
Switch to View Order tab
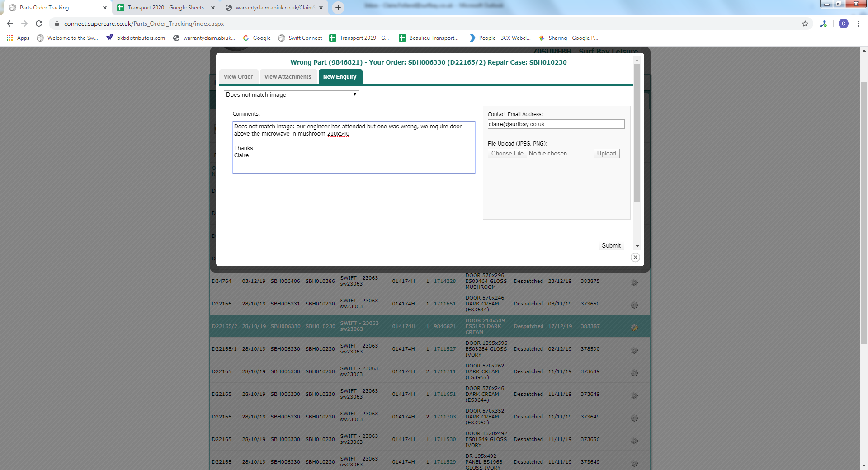[x=238, y=77]
